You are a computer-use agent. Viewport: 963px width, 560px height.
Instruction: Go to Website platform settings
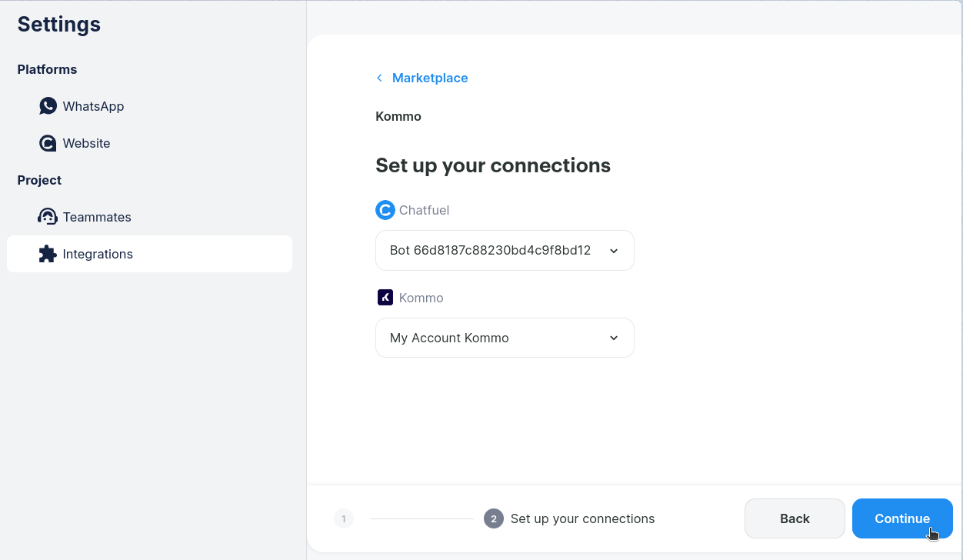click(86, 143)
